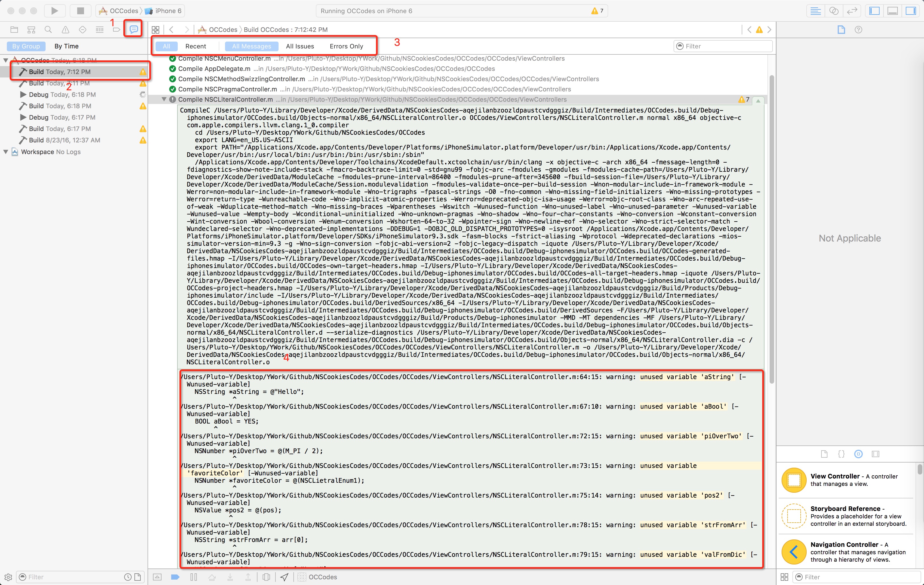This screenshot has height=585, width=924.
Task: Click the Run button to build
Action: tap(55, 9)
